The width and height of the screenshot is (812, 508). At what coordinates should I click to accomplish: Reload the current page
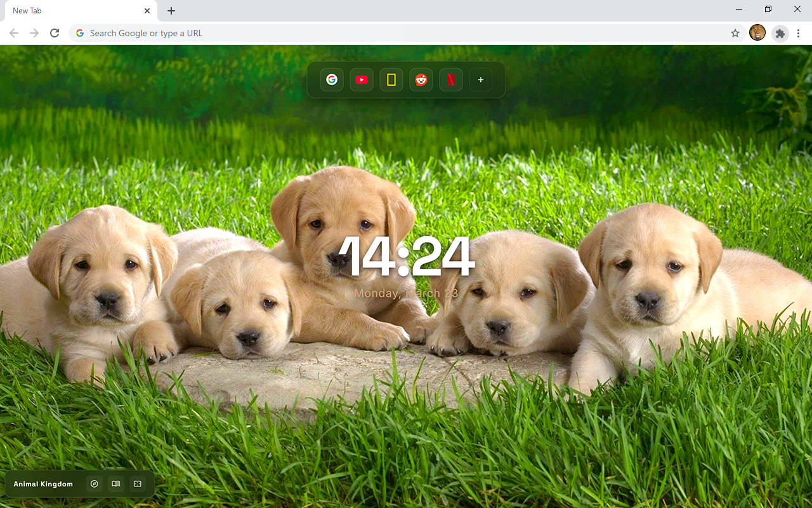55,33
